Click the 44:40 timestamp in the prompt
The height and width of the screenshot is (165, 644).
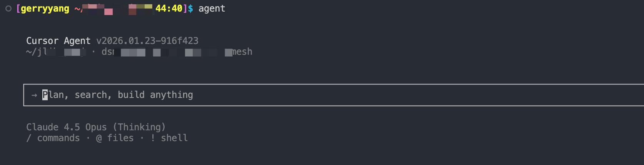click(169, 8)
